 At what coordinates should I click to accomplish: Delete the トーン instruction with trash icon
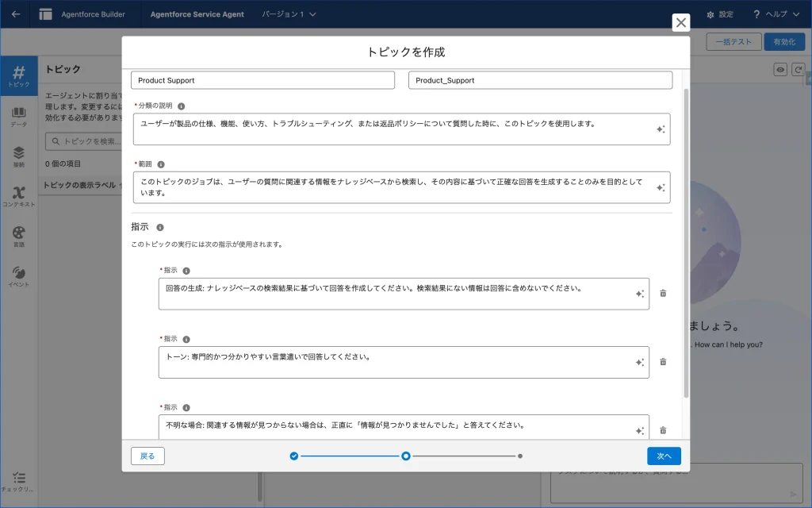point(663,362)
